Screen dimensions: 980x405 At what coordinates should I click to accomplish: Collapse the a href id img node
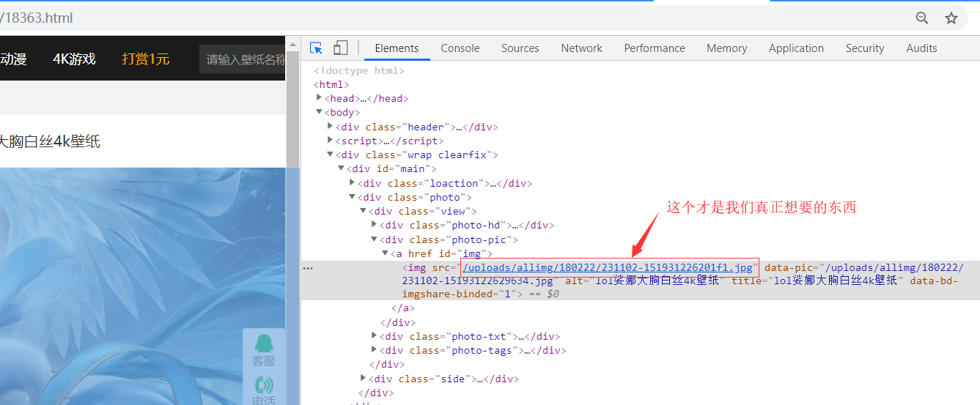(x=385, y=253)
